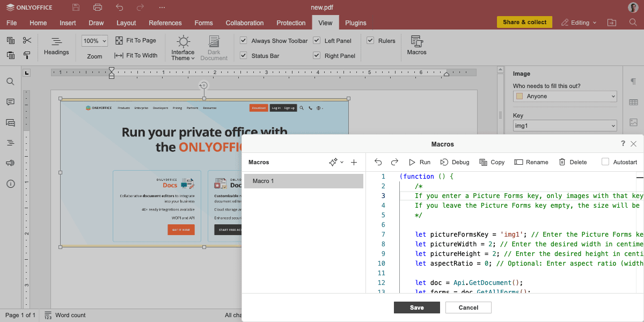Open paragraph settings in right sidebar

[x=633, y=82]
